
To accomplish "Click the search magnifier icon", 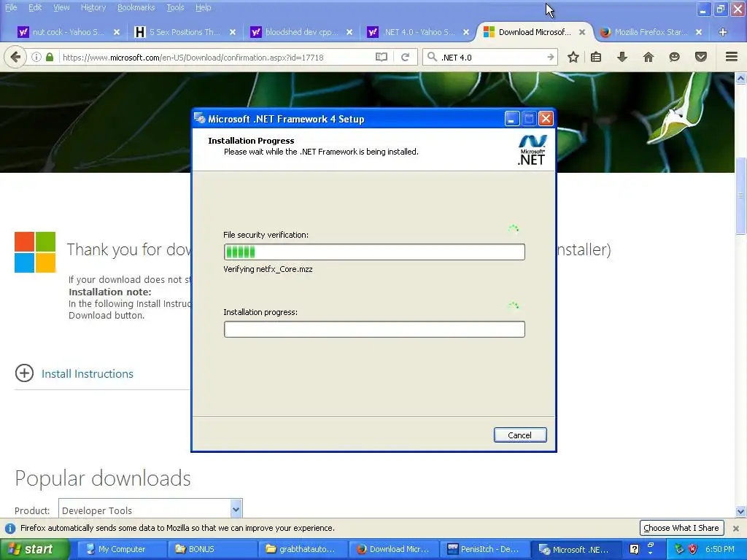I will (x=432, y=57).
